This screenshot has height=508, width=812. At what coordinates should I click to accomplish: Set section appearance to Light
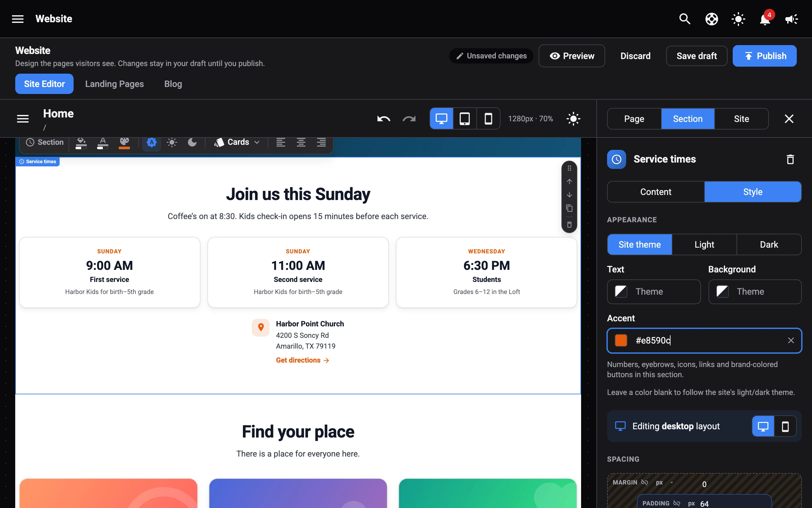coord(704,244)
